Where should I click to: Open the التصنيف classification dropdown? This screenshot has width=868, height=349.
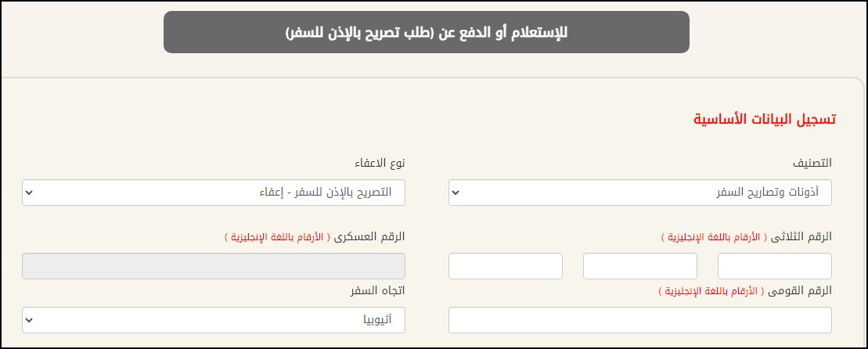click(640, 192)
